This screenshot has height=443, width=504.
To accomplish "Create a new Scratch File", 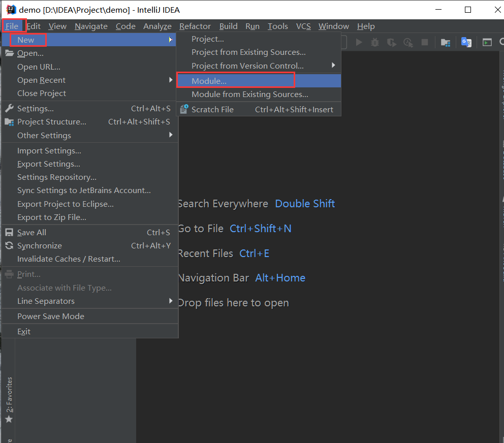I will pyautogui.click(x=259, y=109).
